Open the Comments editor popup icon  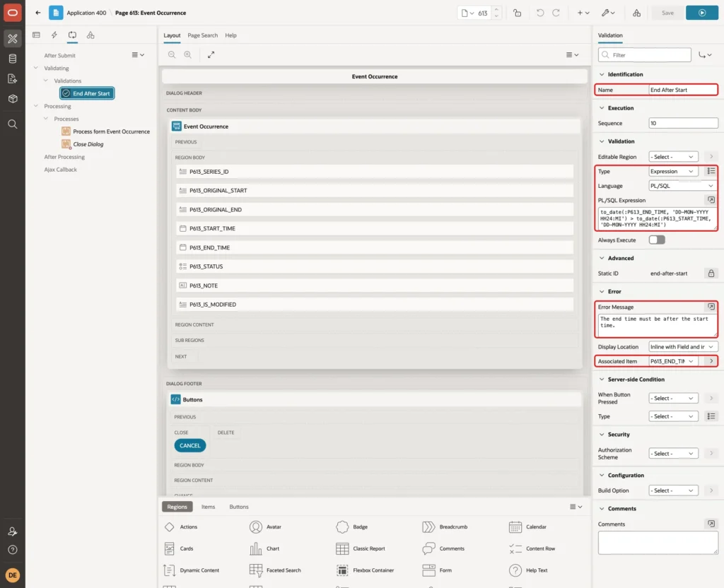tap(711, 524)
